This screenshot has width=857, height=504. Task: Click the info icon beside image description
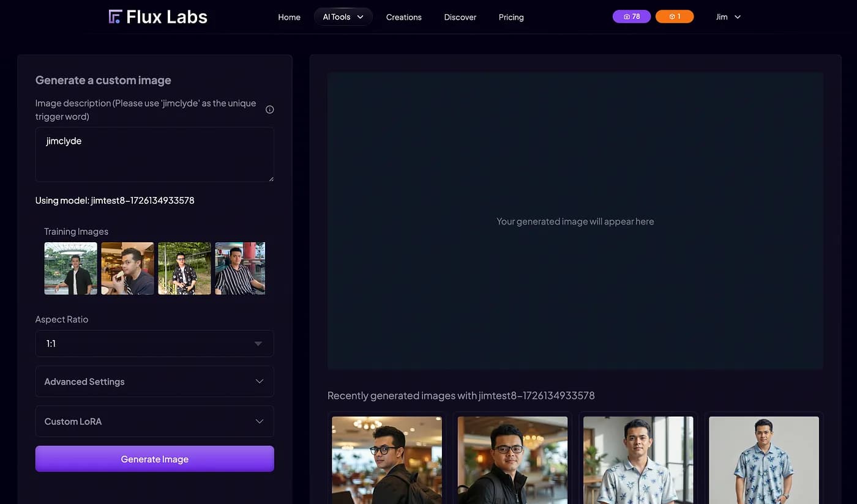coord(269,109)
